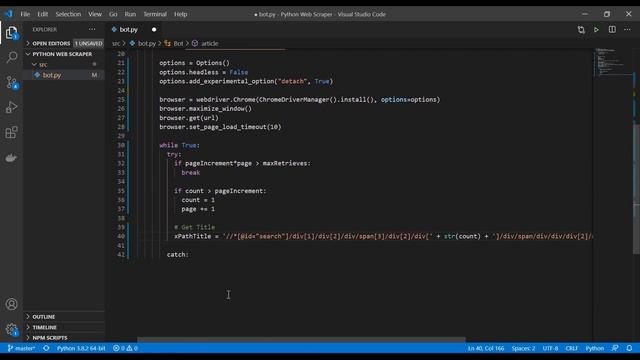This screenshot has height=360, width=640.
Task: Click the bot.py breadcrumb
Action: tap(143, 43)
